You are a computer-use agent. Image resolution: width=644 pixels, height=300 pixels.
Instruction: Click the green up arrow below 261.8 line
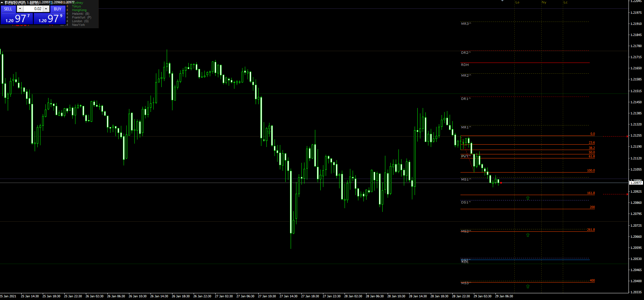click(x=528, y=235)
